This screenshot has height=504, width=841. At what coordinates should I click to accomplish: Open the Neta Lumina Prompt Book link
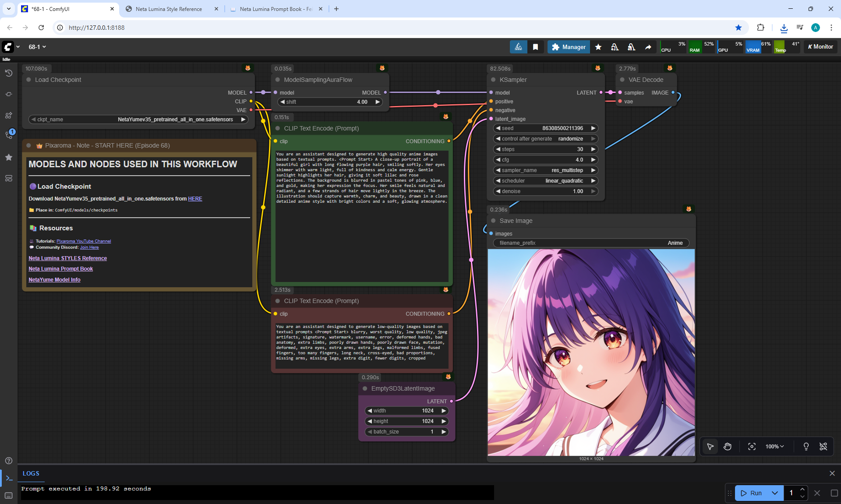60,269
